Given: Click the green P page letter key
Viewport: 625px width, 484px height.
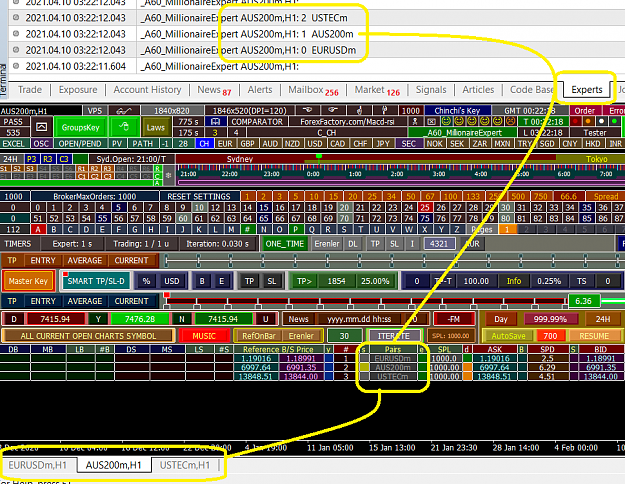Looking at the screenshot, I should point(295,229).
